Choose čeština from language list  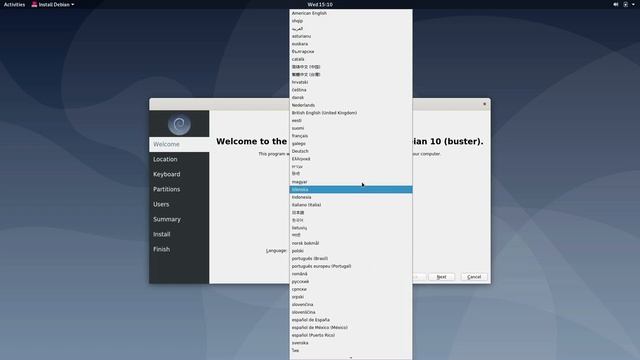(351, 90)
